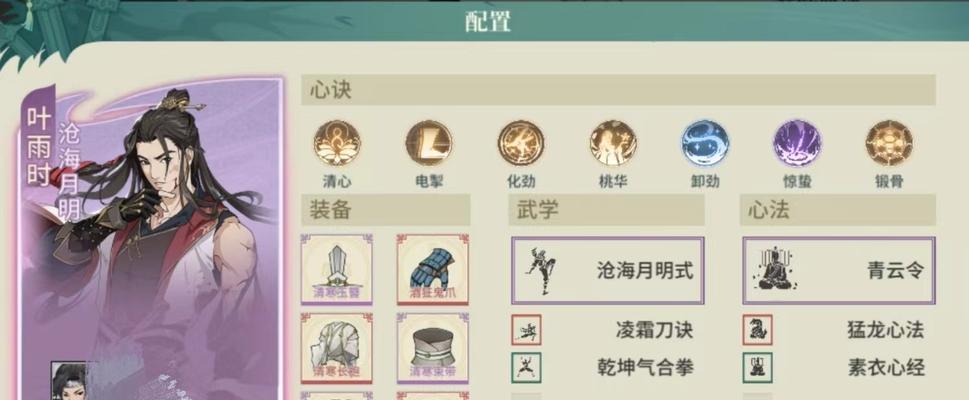
Task: Choose the 猛龙心法 entry
Action: [839, 330]
